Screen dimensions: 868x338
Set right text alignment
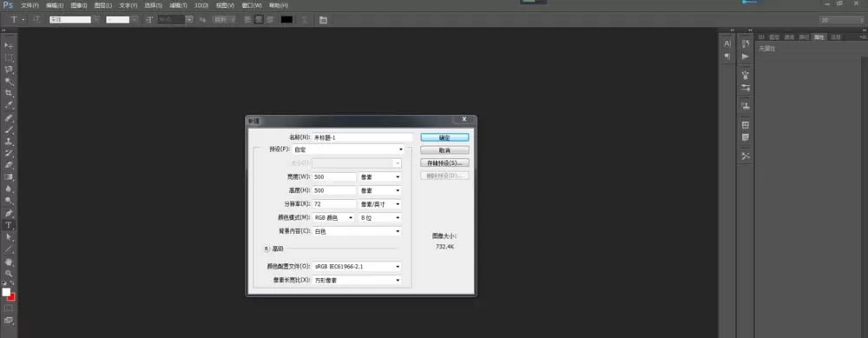[x=270, y=19]
